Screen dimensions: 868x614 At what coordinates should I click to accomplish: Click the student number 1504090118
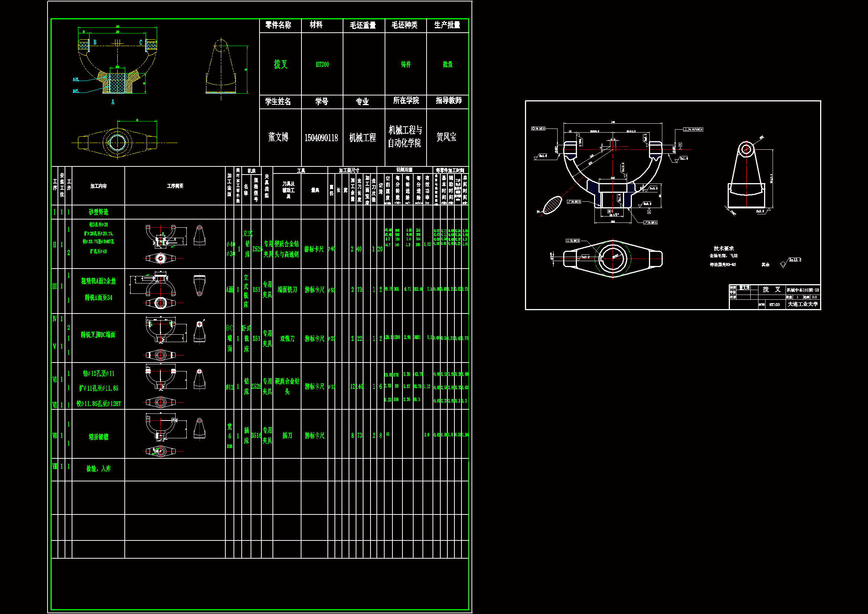322,138
